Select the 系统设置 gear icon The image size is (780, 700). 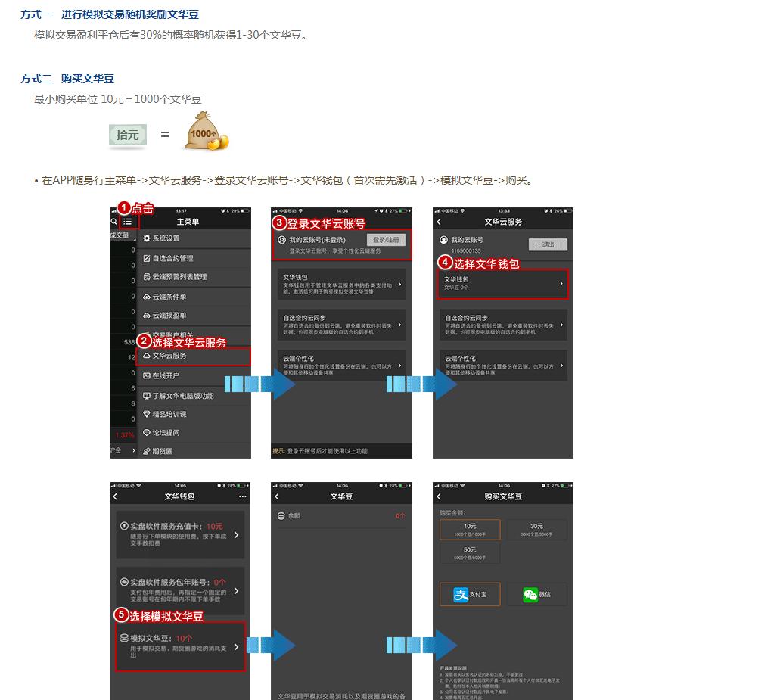tap(145, 237)
